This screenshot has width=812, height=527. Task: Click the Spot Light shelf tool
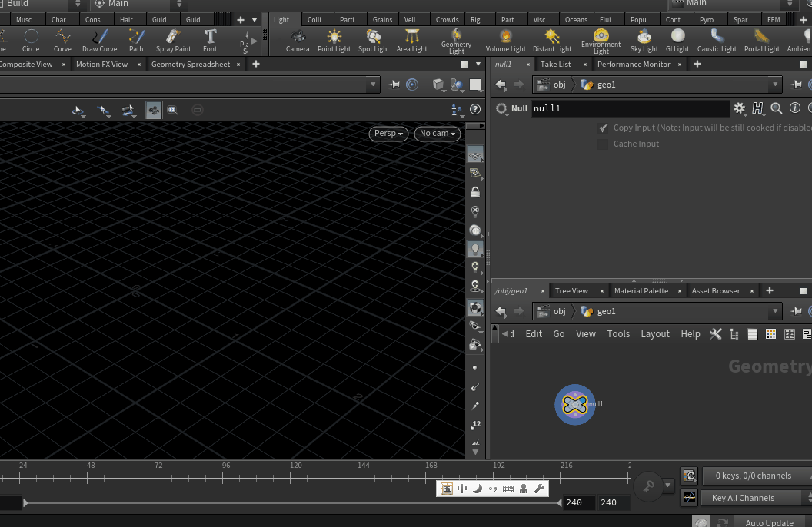[374, 40]
